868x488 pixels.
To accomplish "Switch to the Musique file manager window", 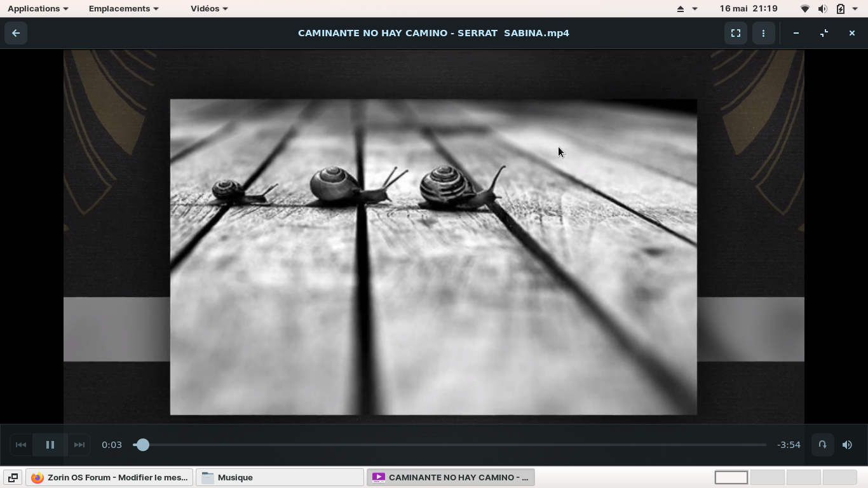I will click(280, 477).
